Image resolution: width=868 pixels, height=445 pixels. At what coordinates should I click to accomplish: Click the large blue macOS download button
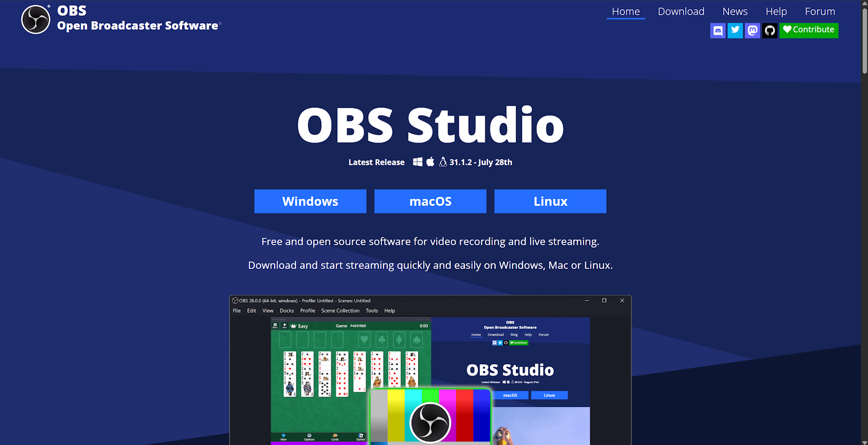click(430, 201)
